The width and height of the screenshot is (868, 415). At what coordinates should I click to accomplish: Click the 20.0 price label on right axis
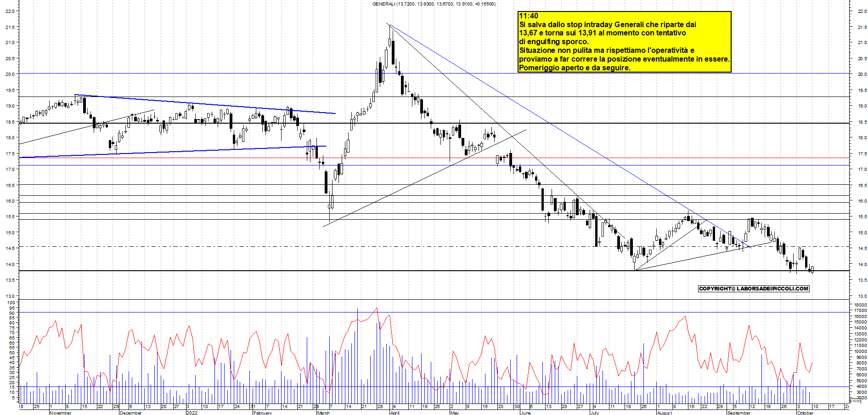(862, 74)
